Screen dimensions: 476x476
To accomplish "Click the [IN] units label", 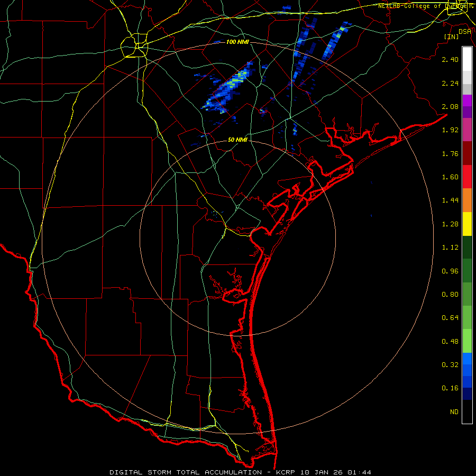I will [452, 36].
